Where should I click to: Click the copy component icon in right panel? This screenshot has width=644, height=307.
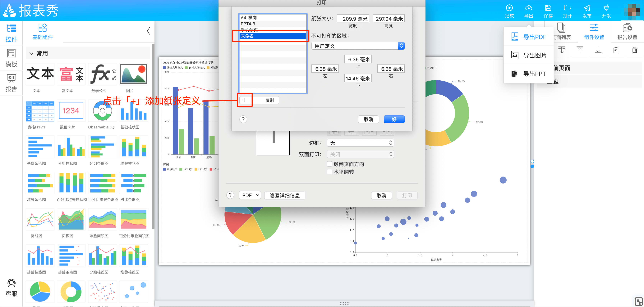[616, 50]
